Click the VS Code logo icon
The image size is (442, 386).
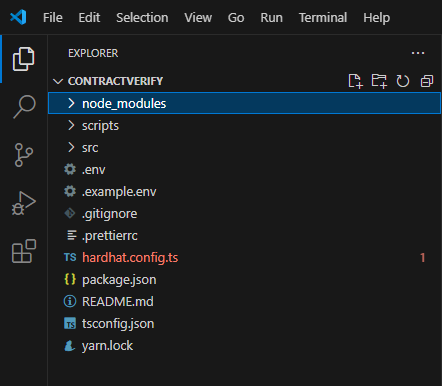(18, 17)
